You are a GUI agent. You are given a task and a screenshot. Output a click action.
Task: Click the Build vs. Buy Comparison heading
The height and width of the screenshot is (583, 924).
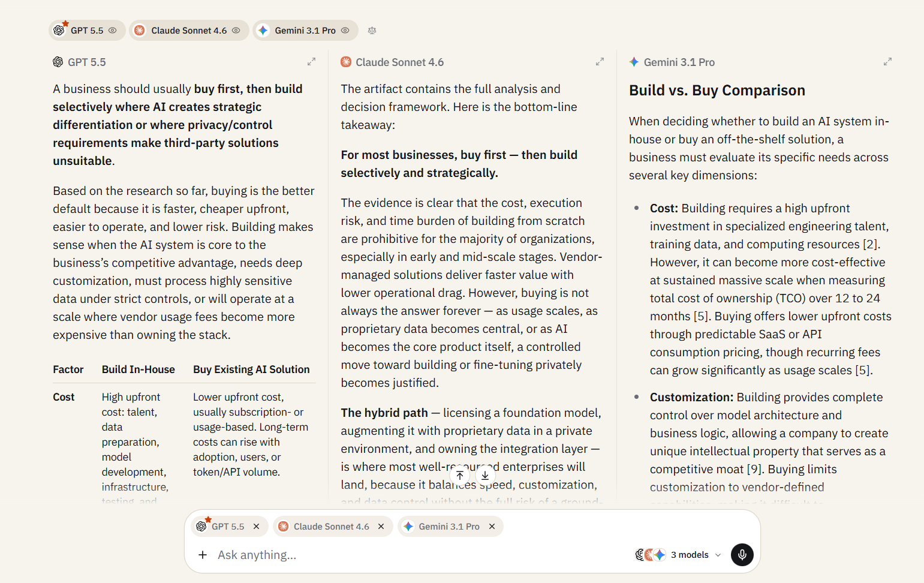point(717,91)
